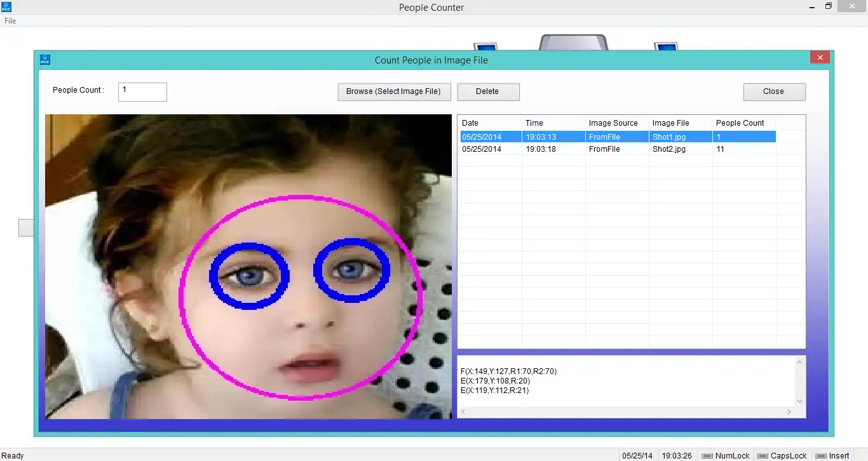Click the status bar date 05/25/14

coord(637,456)
